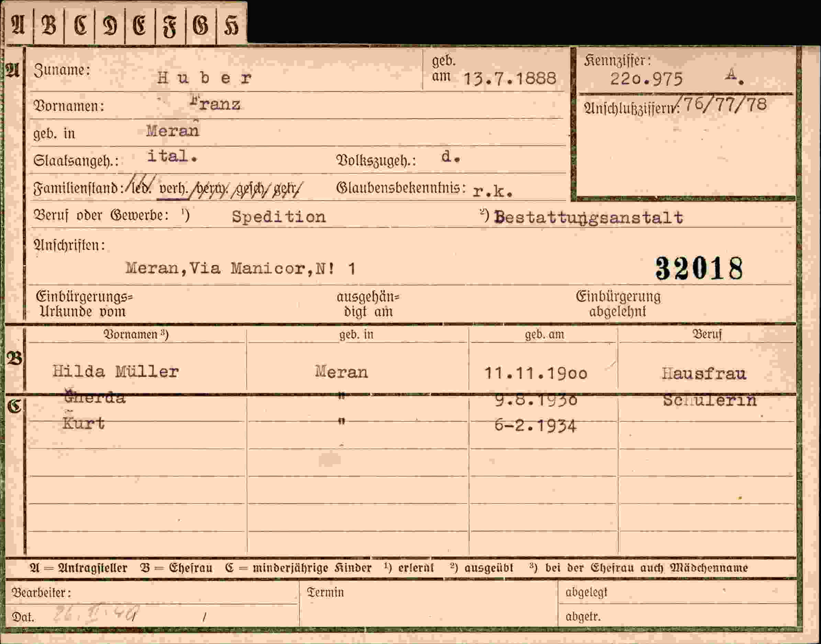Click the Kennziffer number "220.975"
The height and width of the screenshot is (644, 821).
pos(646,79)
